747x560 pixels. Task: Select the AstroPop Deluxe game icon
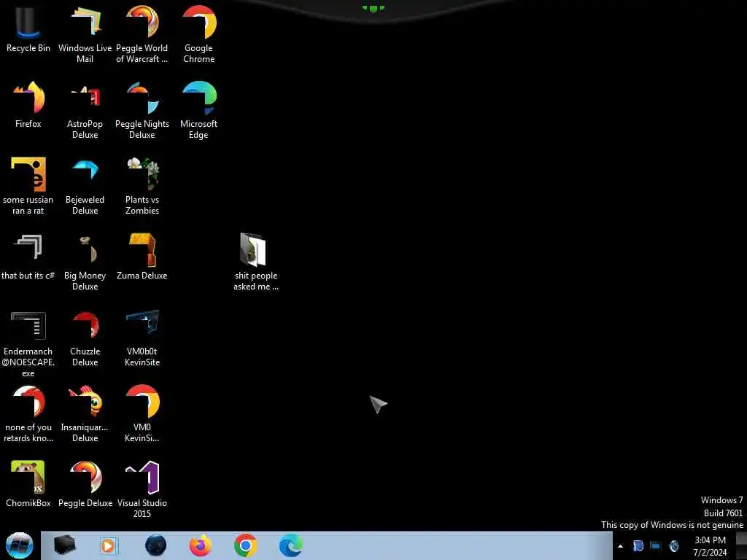85,111
